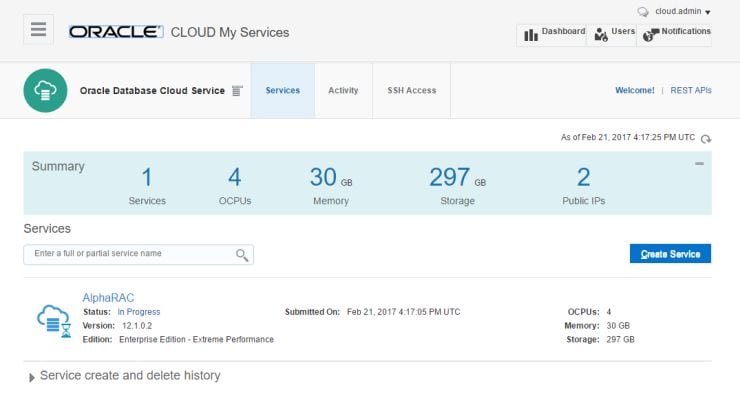The width and height of the screenshot is (740, 414).
Task: Collapse the Summary panel
Action: pos(699,163)
